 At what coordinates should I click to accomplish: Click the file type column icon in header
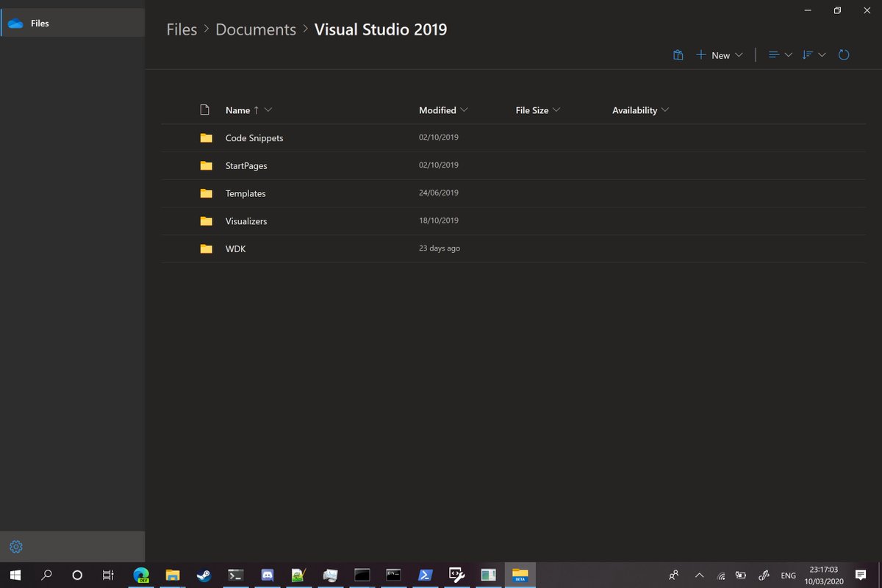tap(205, 110)
